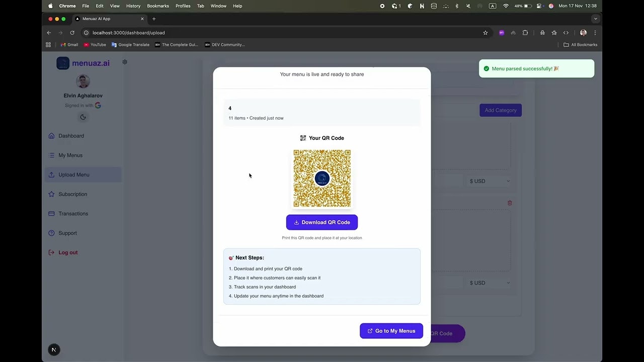This screenshot has width=644, height=362.
Task: Click the Add Category button behind modal
Action: [501, 110]
